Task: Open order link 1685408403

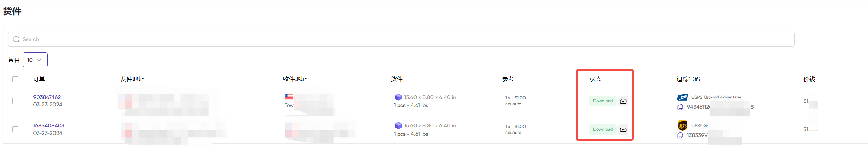Action: (49, 126)
